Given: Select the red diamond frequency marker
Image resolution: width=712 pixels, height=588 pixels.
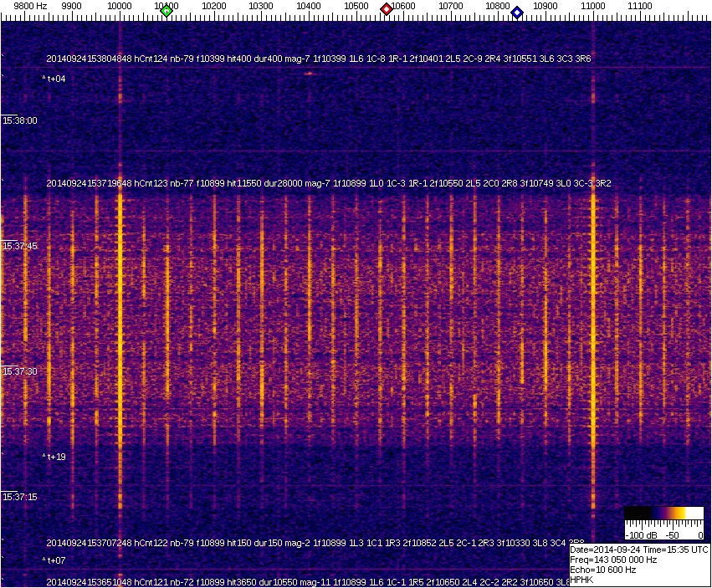Looking at the screenshot, I should (387, 9).
